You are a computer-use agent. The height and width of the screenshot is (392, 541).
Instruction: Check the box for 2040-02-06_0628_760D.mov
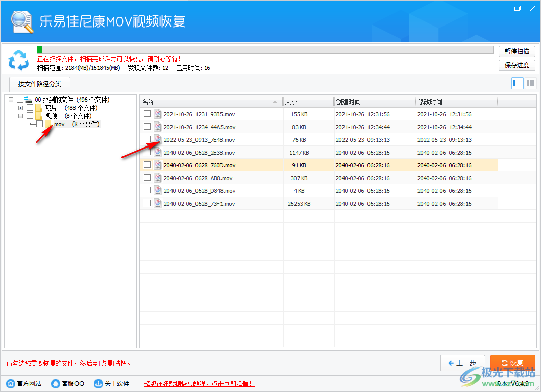tap(147, 164)
